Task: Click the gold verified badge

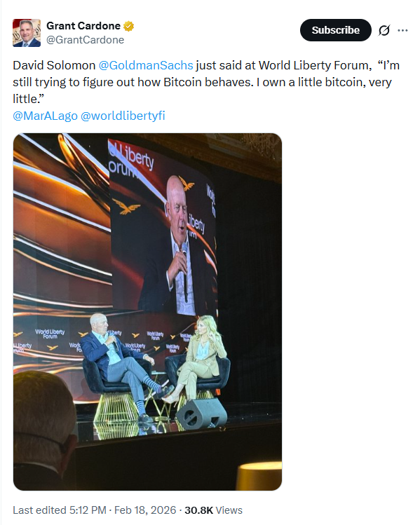Action: coord(128,26)
